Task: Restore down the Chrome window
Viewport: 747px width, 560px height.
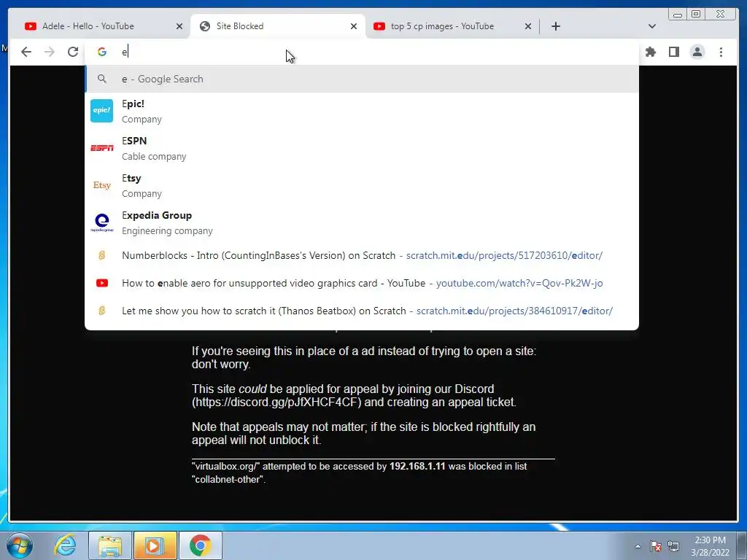Action: pos(696,15)
